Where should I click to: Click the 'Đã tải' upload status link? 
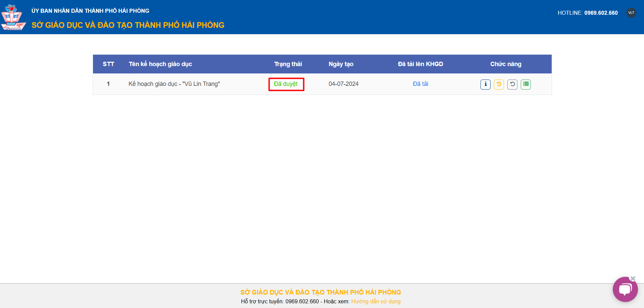(x=420, y=84)
